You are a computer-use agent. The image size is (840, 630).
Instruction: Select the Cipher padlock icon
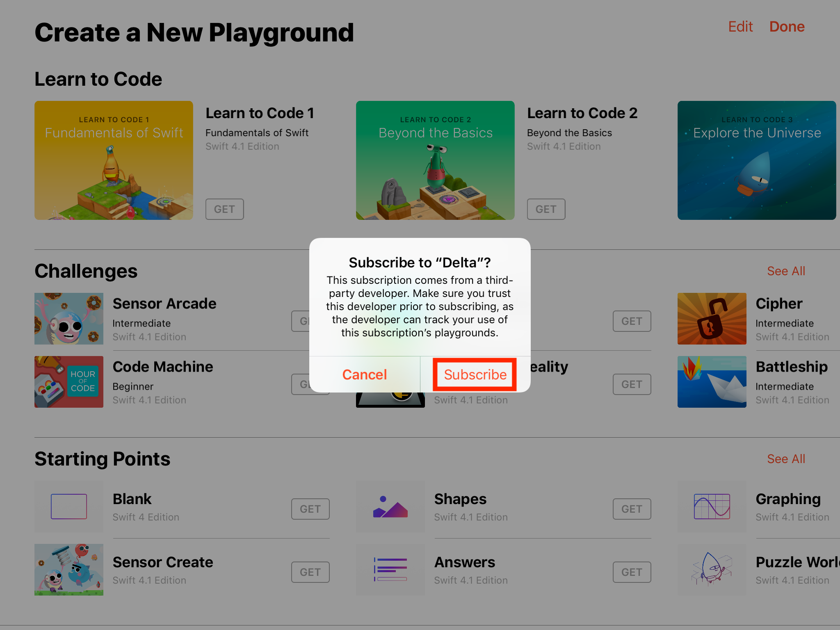(x=712, y=319)
